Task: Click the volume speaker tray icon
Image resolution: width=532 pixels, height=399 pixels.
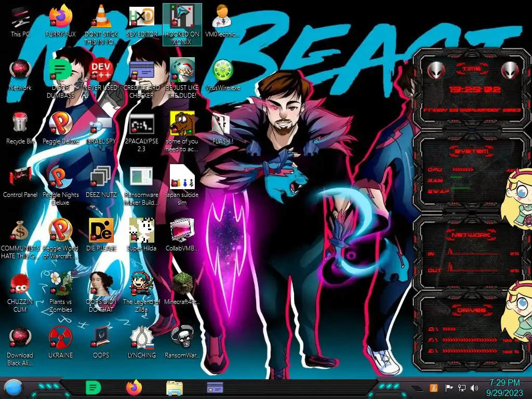Action: pos(474,388)
